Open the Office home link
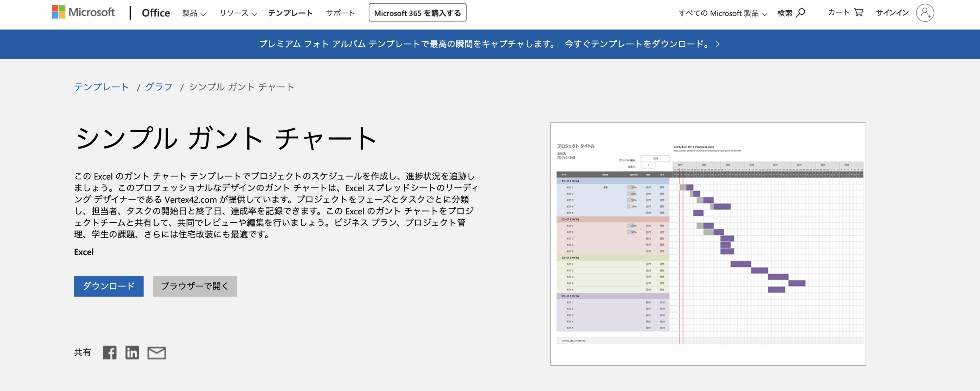The image size is (980, 391). point(156,13)
